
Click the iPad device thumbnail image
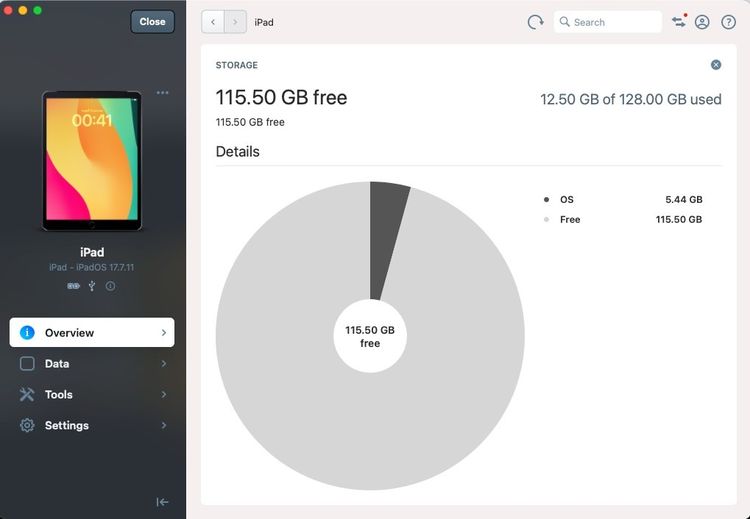(x=92, y=161)
